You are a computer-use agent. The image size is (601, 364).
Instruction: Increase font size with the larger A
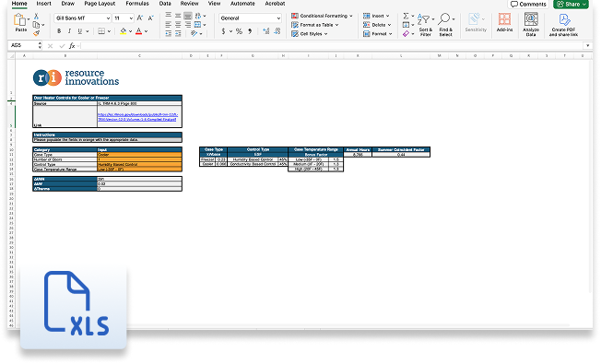tap(140, 18)
